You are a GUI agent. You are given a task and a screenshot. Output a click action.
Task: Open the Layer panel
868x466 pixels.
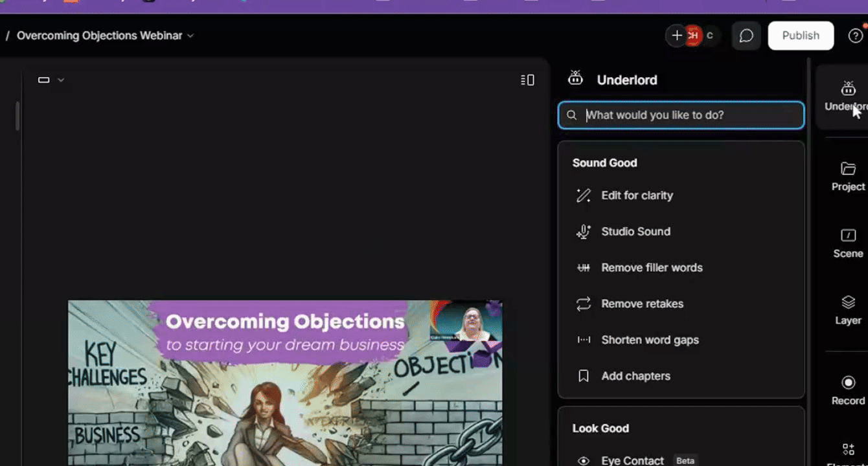(848, 309)
